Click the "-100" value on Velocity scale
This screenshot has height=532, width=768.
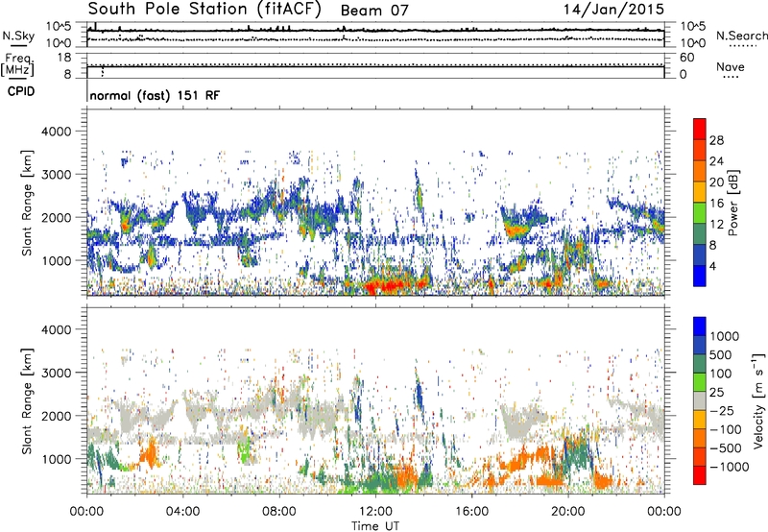[726, 429]
